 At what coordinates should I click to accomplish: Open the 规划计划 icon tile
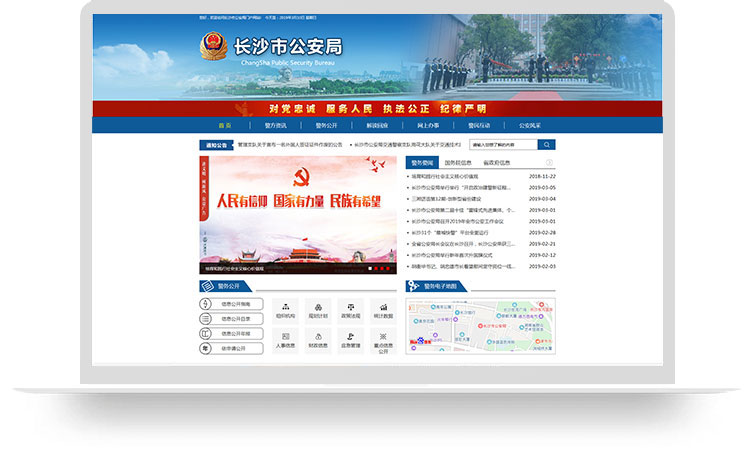tap(318, 311)
